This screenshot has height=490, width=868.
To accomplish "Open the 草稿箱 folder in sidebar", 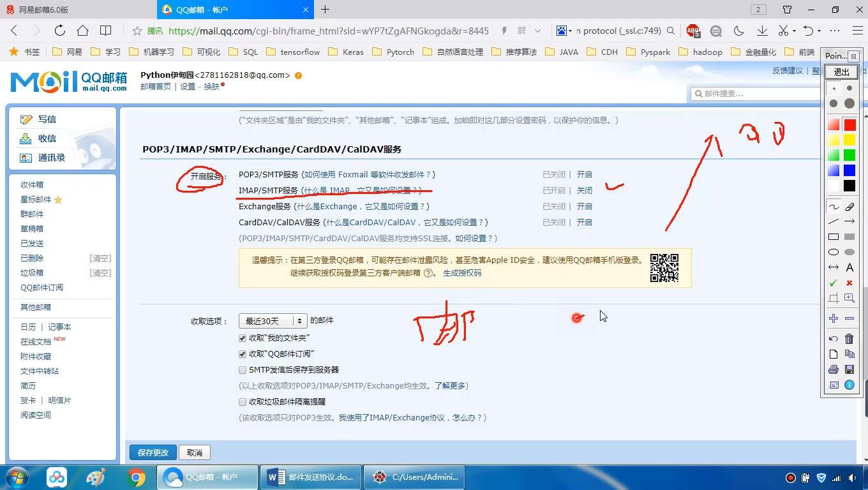I will [32, 228].
